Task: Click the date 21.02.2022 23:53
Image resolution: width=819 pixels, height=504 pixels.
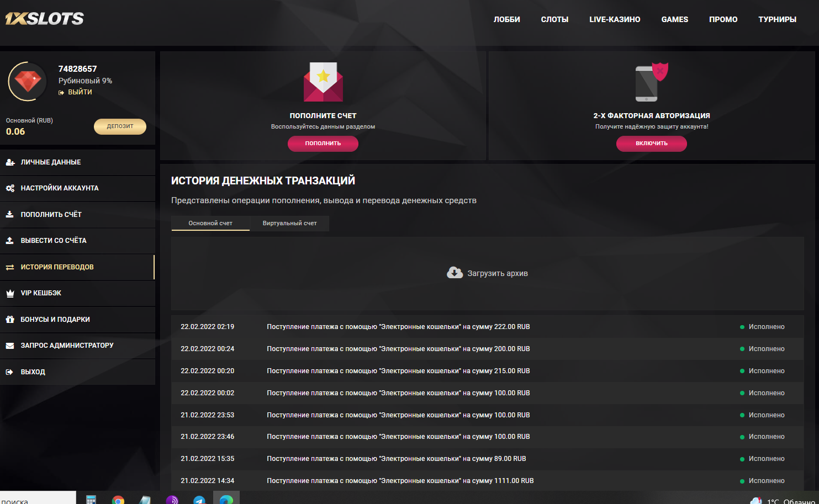Action: pyautogui.click(x=207, y=415)
